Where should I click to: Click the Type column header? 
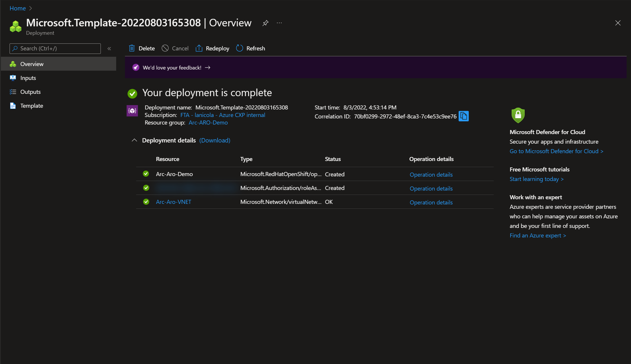click(x=246, y=159)
